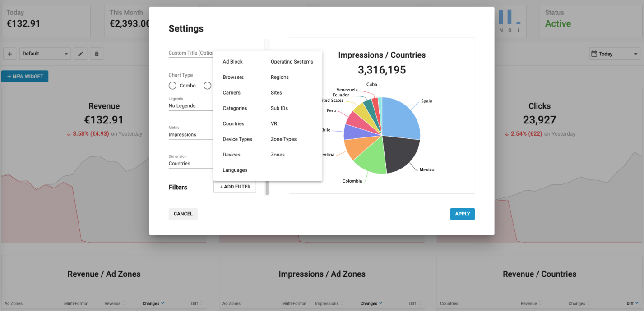This screenshot has height=311, width=644.
Task: Click the pencil edit dashboard icon
Action: tap(80, 54)
